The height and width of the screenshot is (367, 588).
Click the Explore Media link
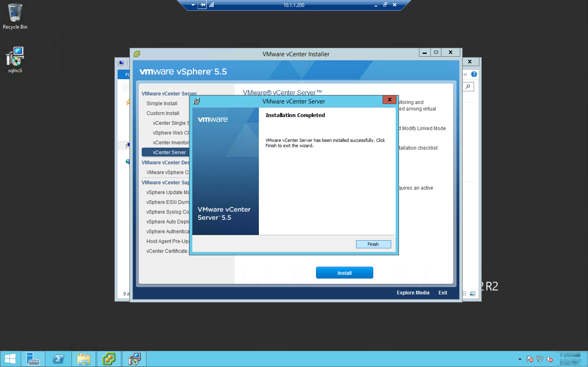pos(413,293)
